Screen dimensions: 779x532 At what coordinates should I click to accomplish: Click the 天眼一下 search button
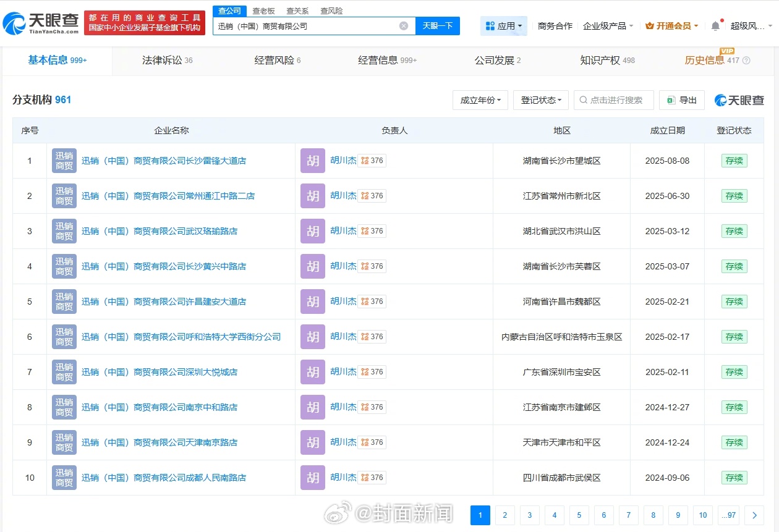(x=438, y=26)
